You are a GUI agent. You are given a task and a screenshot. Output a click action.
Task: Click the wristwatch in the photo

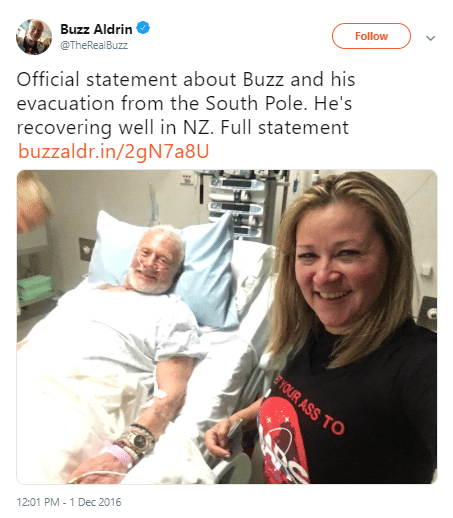pos(140,441)
